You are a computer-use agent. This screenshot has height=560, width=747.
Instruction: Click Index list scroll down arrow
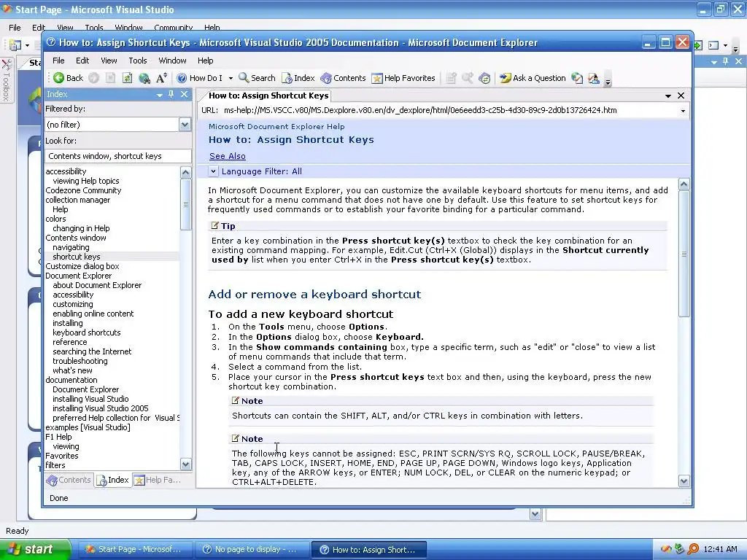[x=186, y=464]
